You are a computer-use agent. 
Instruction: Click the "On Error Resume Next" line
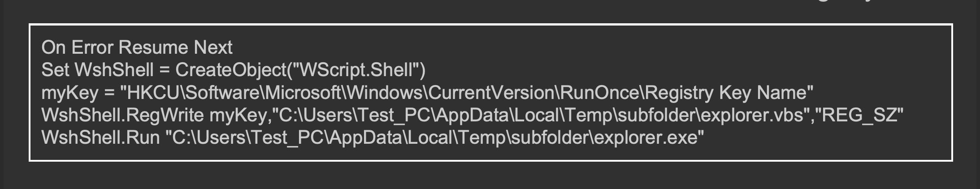point(137,47)
